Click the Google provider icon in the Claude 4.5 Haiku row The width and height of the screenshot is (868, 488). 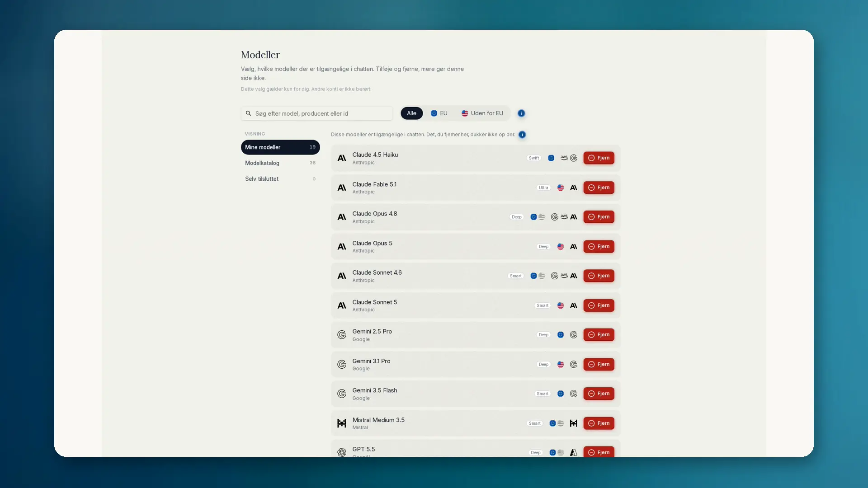[574, 158]
